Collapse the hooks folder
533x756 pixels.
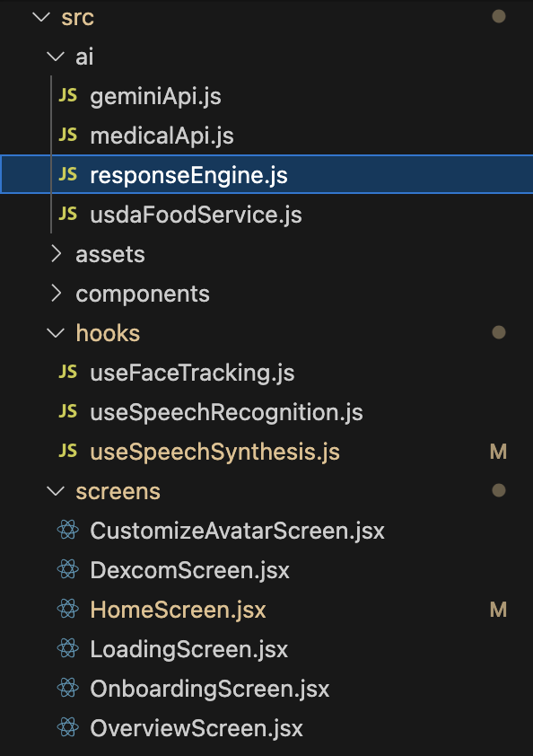tap(56, 333)
